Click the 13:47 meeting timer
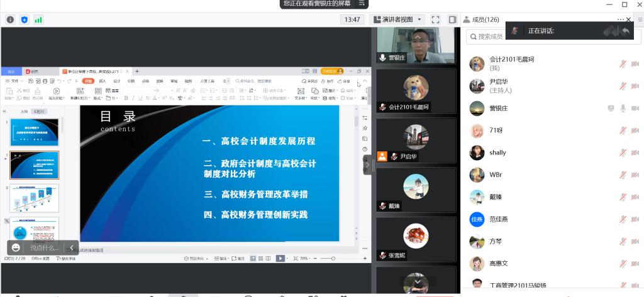 [352, 19]
